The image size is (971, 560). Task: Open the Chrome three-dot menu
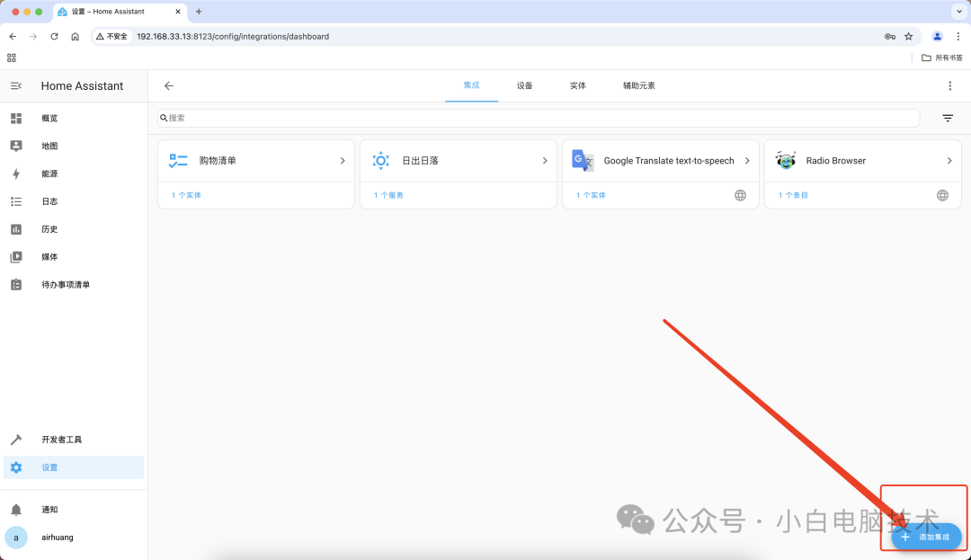[958, 37]
